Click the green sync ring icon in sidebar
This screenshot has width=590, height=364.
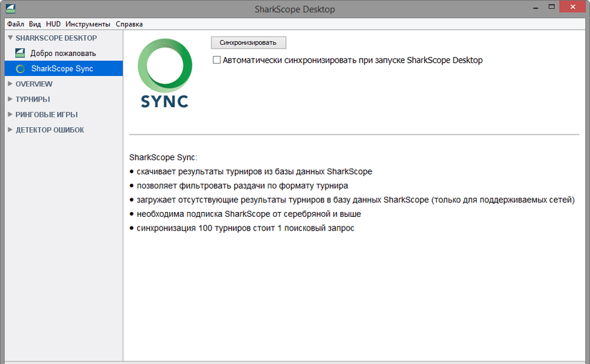20,69
